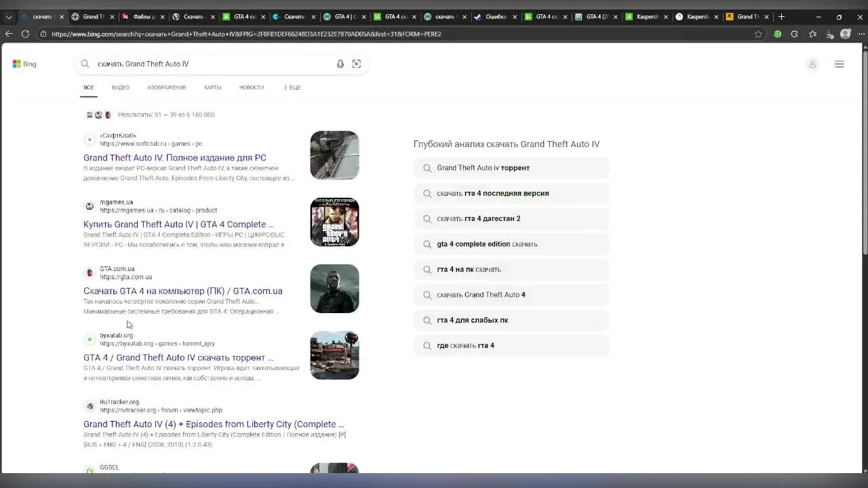Viewport: 868px width, 488px height.
Task: Search suggestion 'gta 4 complete edition скачать'
Action: point(511,244)
